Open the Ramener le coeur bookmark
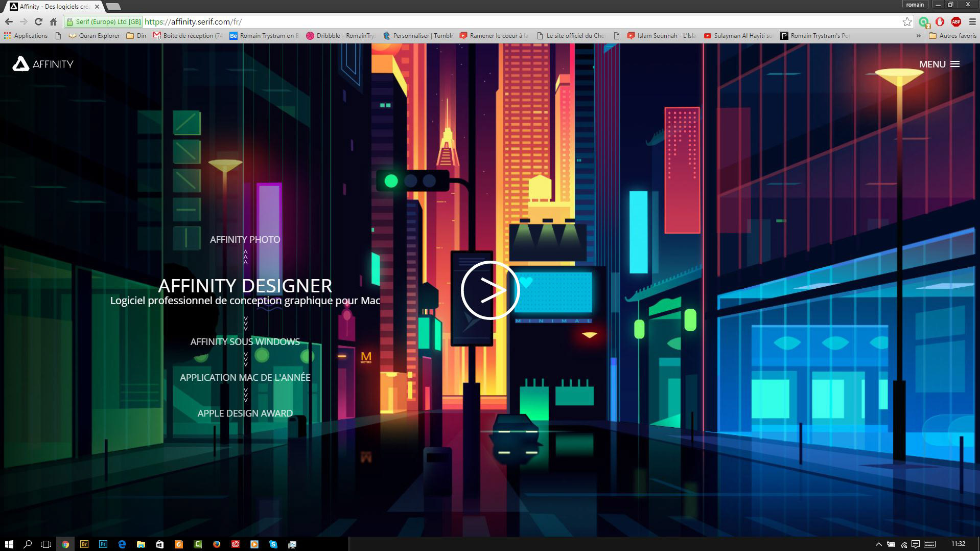980x551 pixels. click(494, 36)
